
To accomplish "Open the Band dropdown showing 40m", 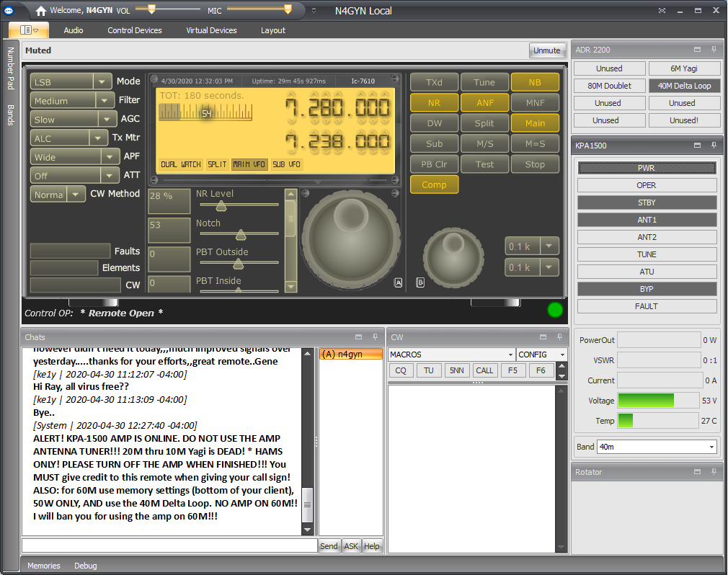I will click(x=657, y=447).
